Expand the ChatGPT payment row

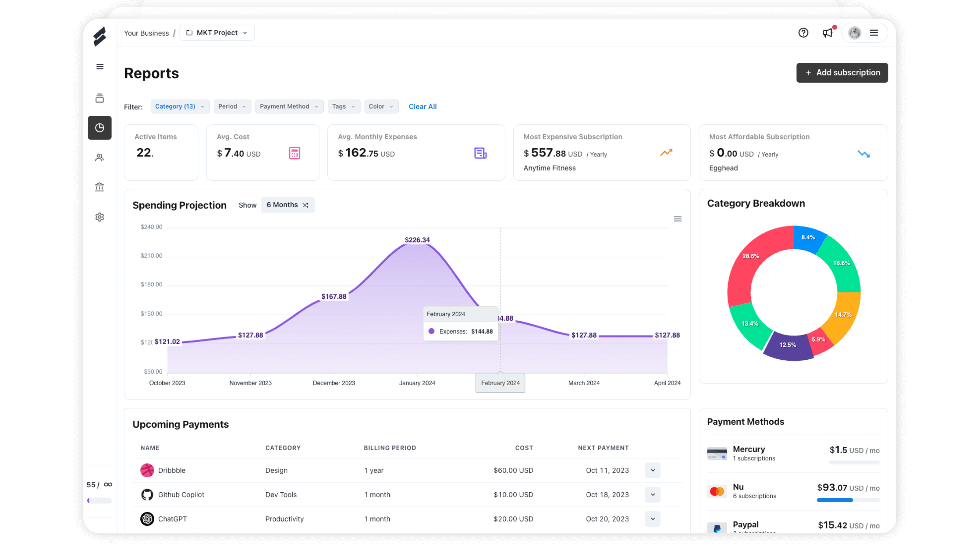tap(652, 518)
